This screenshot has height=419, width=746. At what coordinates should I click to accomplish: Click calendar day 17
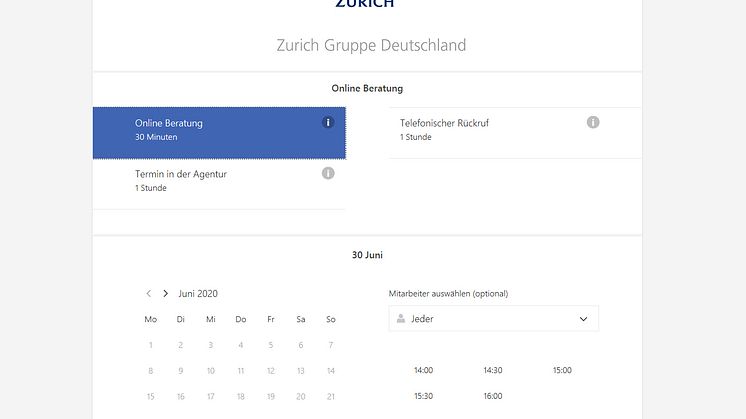pyautogui.click(x=210, y=396)
